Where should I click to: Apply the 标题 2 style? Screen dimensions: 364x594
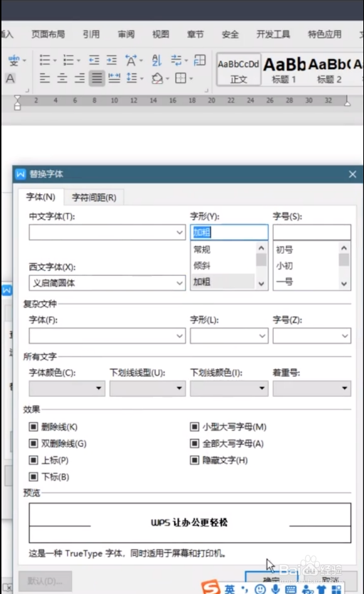pos(329,70)
